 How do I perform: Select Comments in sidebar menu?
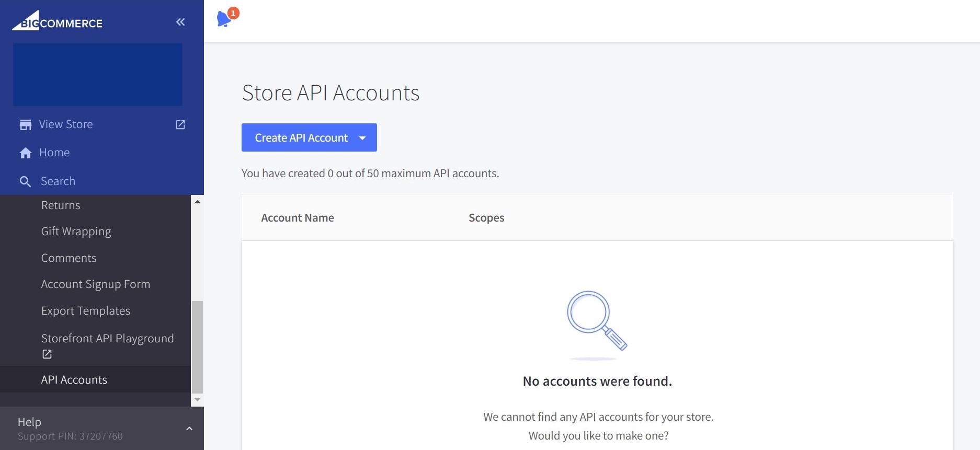click(x=69, y=258)
